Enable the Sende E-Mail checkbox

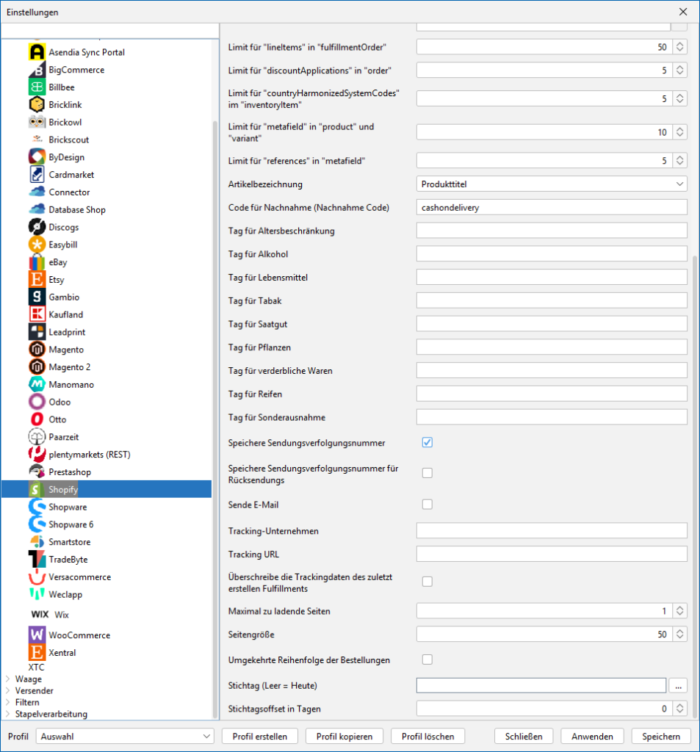click(x=427, y=505)
